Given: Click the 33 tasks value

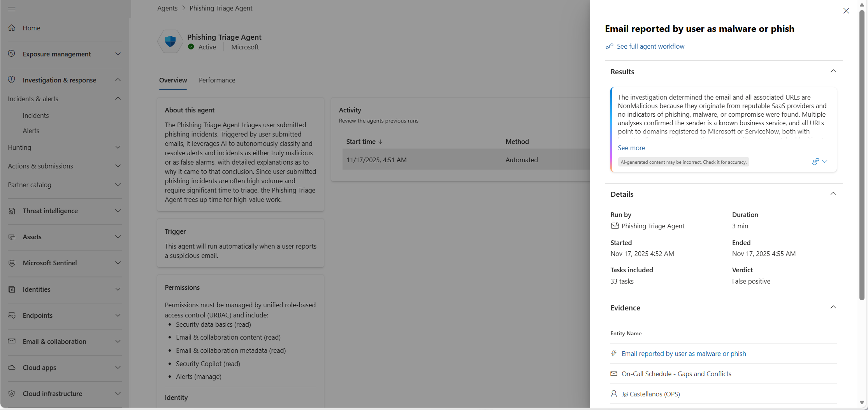Looking at the screenshot, I should pyautogui.click(x=622, y=281).
